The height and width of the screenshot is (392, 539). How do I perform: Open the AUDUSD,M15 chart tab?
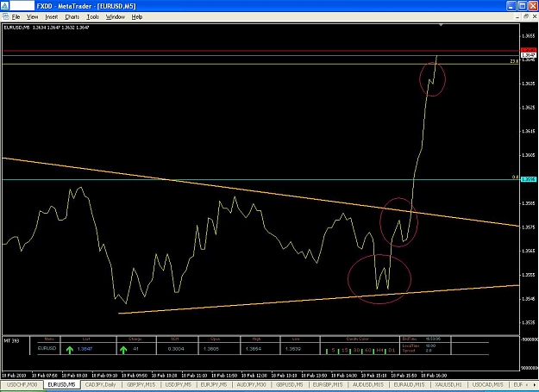(x=368, y=385)
